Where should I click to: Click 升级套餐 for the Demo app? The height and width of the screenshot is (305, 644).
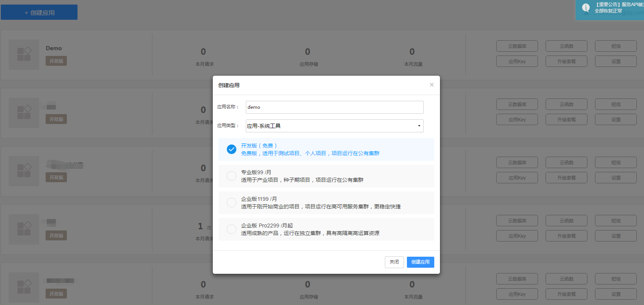pos(566,61)
